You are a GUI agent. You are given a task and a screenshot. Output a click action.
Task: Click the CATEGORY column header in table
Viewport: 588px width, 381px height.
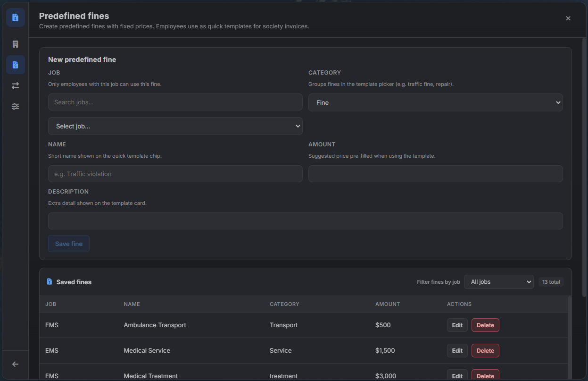pos(284,304)
